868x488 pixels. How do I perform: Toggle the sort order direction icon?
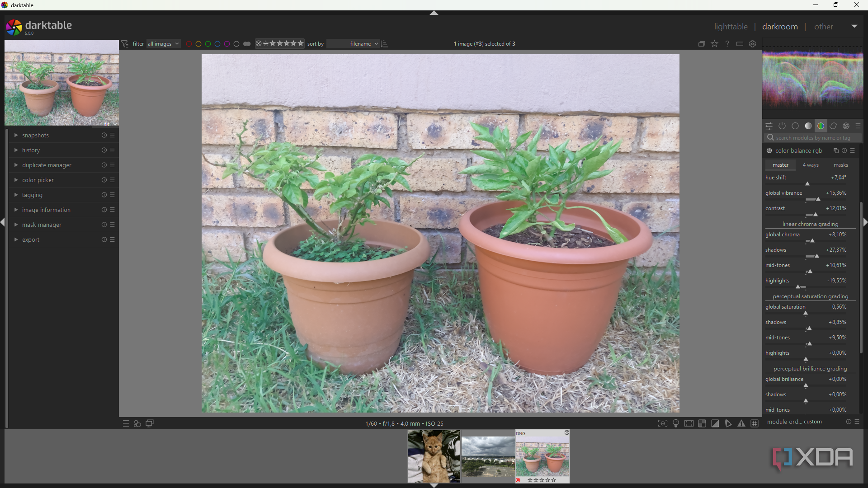point(385,44)
